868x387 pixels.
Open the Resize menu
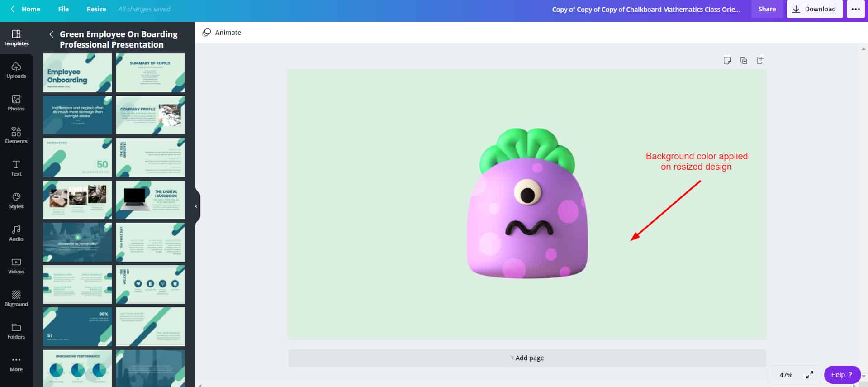click(x=96, y=9)
